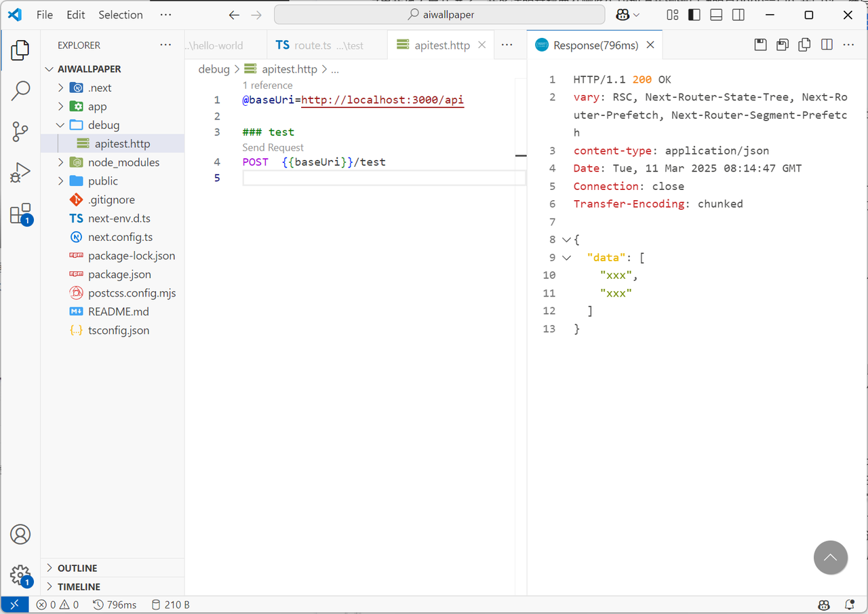Go back with the left arrow
868x614 pixels.
point(234,15)
